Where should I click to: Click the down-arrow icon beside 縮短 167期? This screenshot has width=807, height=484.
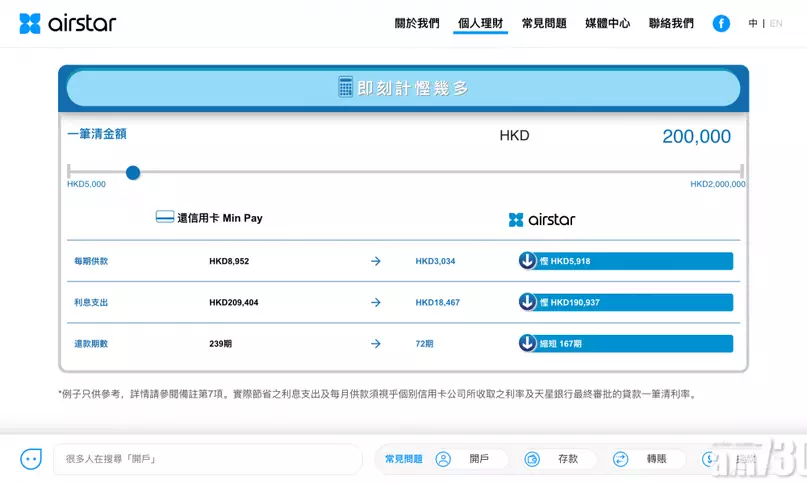(x=528, y=343)
